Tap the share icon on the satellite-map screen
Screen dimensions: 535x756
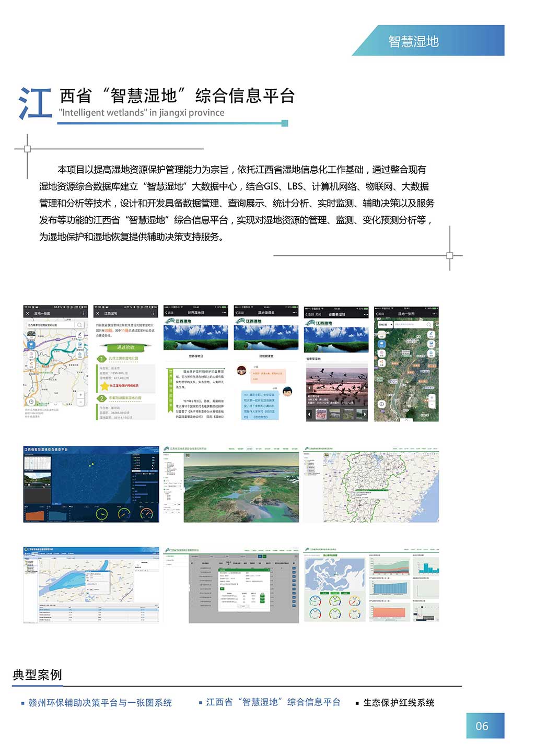click(382, 363)
